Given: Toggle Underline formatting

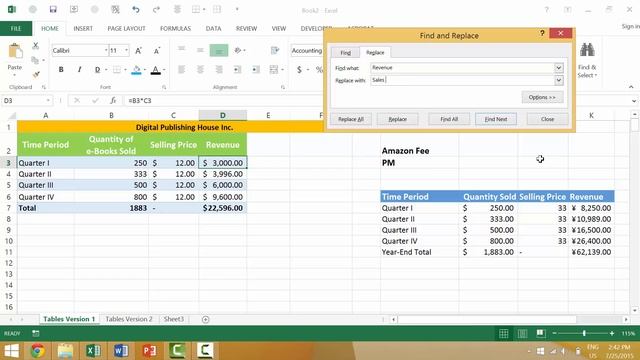Looking at the screenshot, I should pos(97,70).
